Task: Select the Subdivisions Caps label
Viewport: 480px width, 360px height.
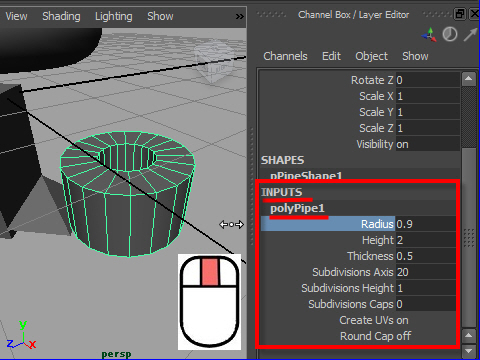Action: (x=351, y=304)
